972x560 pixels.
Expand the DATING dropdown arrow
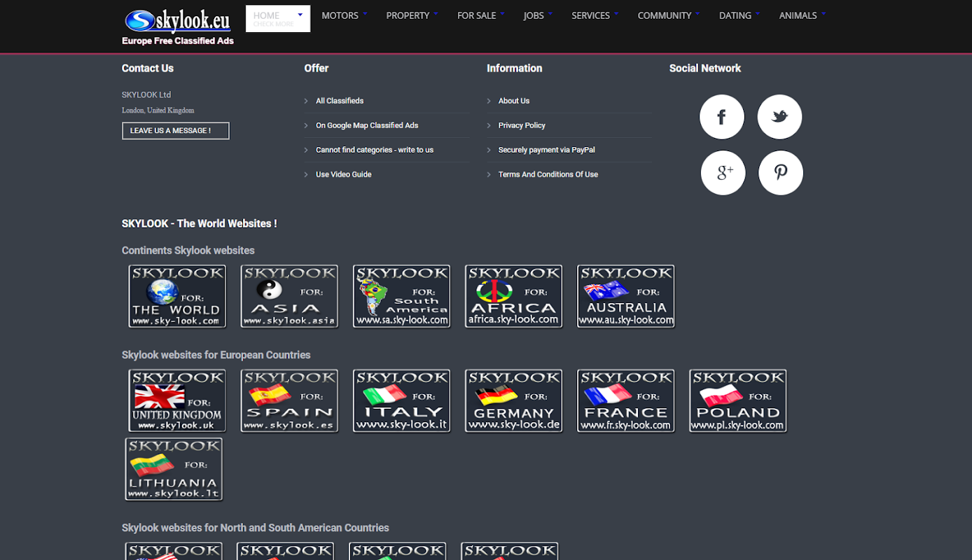(x=759, y=14)
